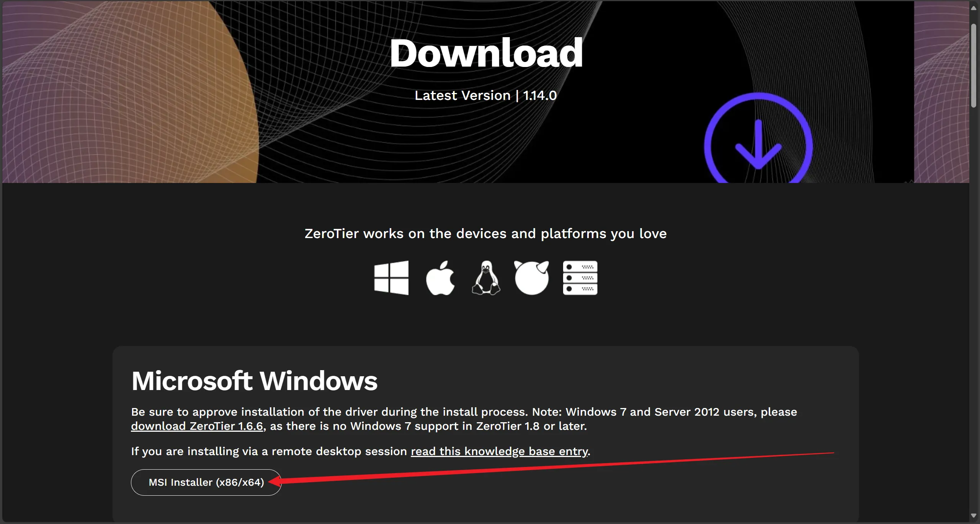980x524 pixels.
Task: Click the scrollbar up arrow
Action: pyautogui.click(x=973, y=8)
